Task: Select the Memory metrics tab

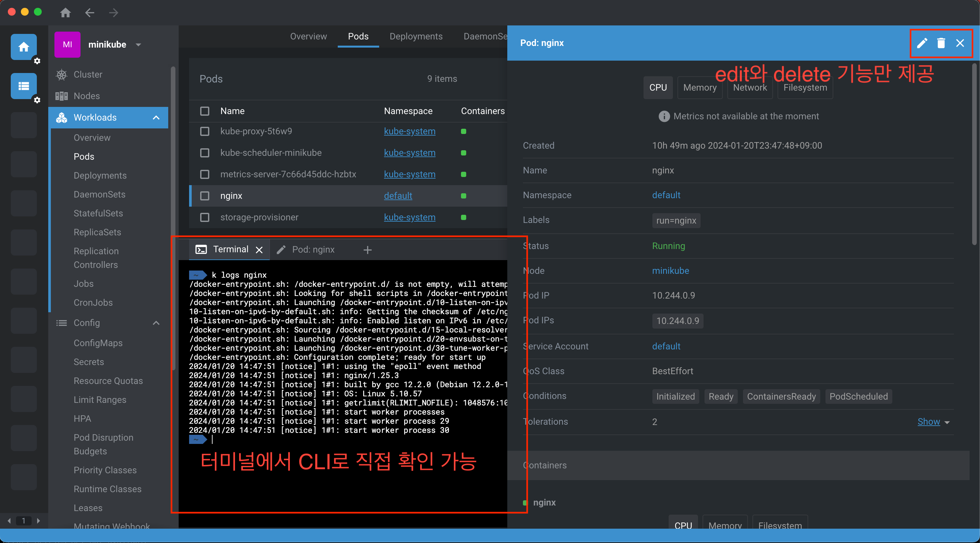Action: (699, 87)
